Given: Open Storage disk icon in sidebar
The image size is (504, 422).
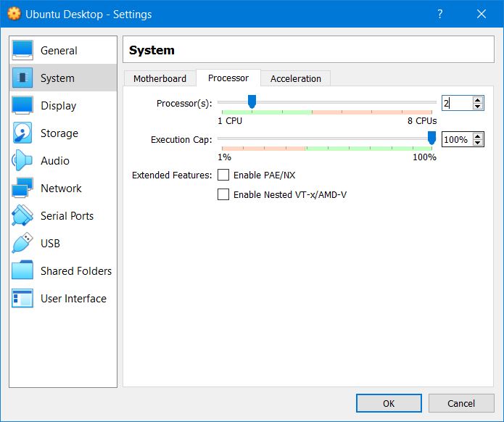Looking at the screenshot, I should click(x=22, y=133).
